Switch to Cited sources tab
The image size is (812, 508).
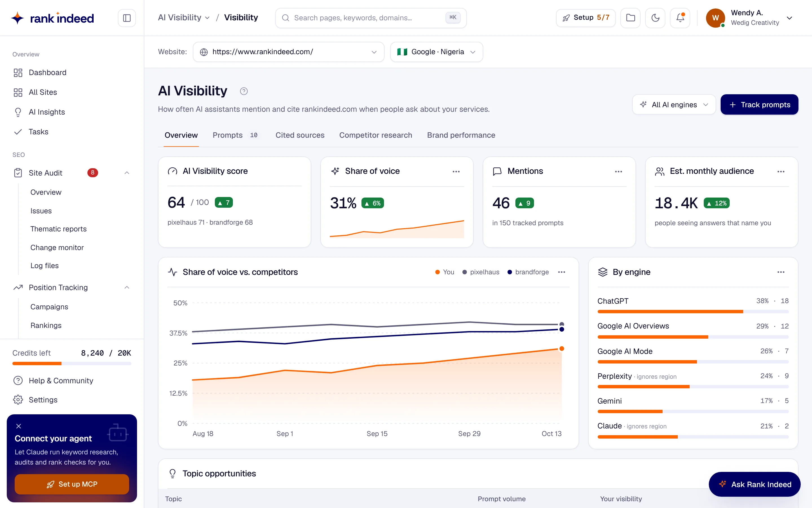(300, 135)
